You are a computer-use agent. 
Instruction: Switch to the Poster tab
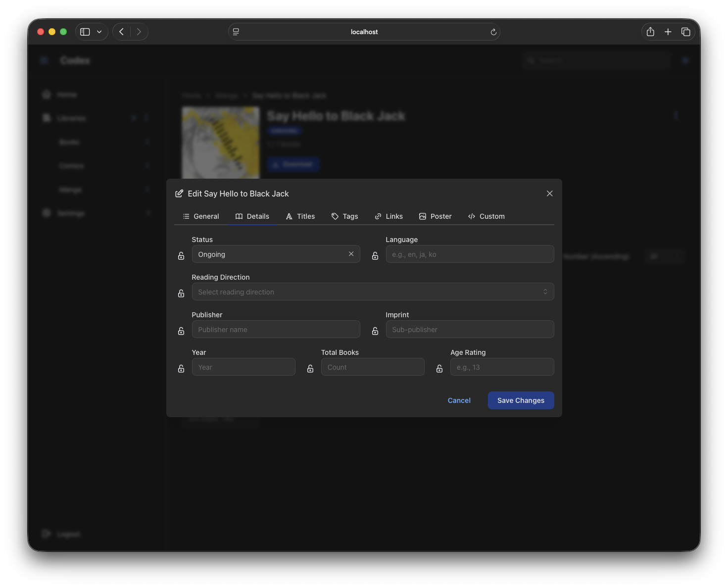pos(435,216)
